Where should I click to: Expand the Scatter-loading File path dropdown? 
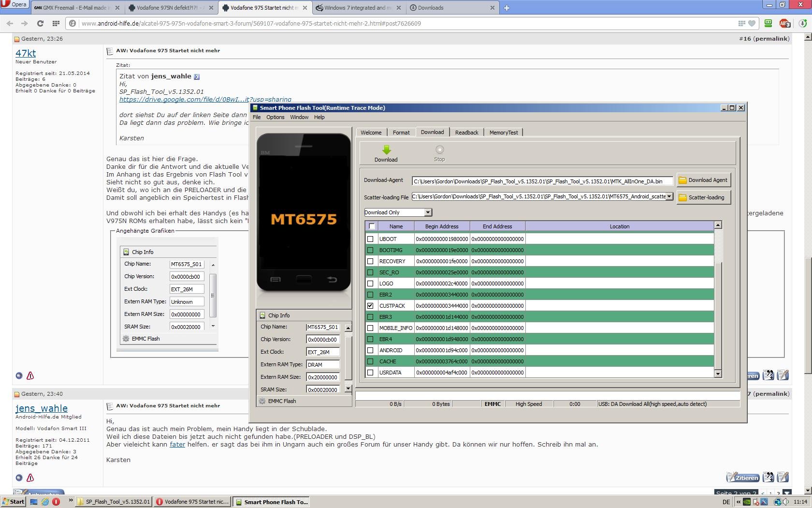[x=669, y=196]
